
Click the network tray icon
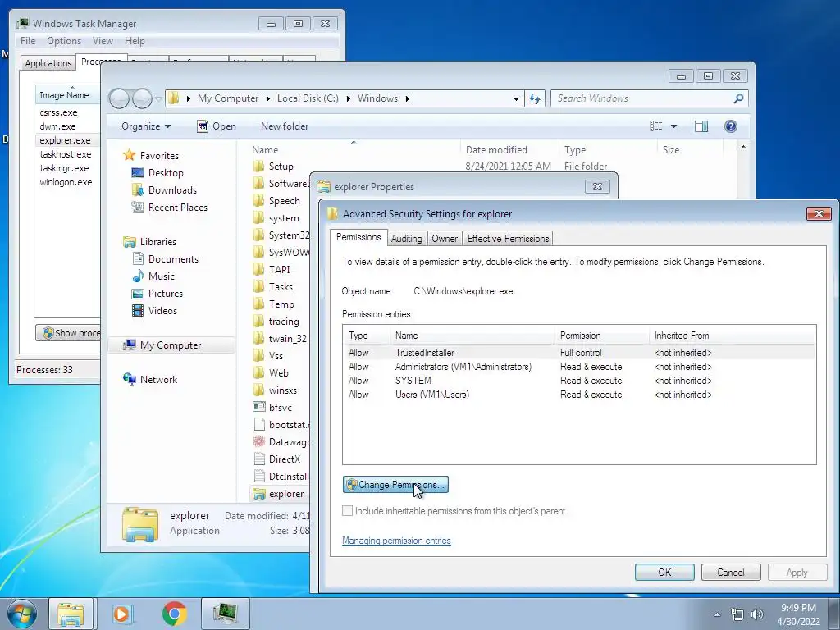[x=737, y=614]
